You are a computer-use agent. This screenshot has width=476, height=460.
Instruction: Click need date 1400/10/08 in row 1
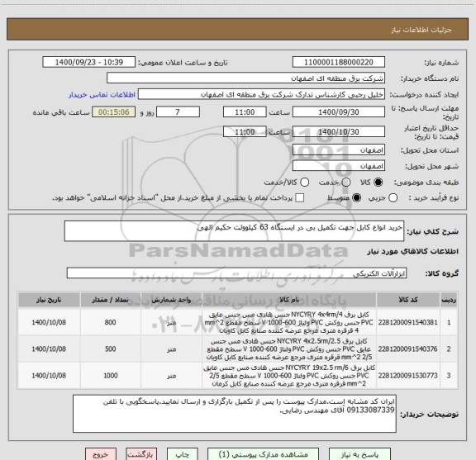tap(49, 322)
